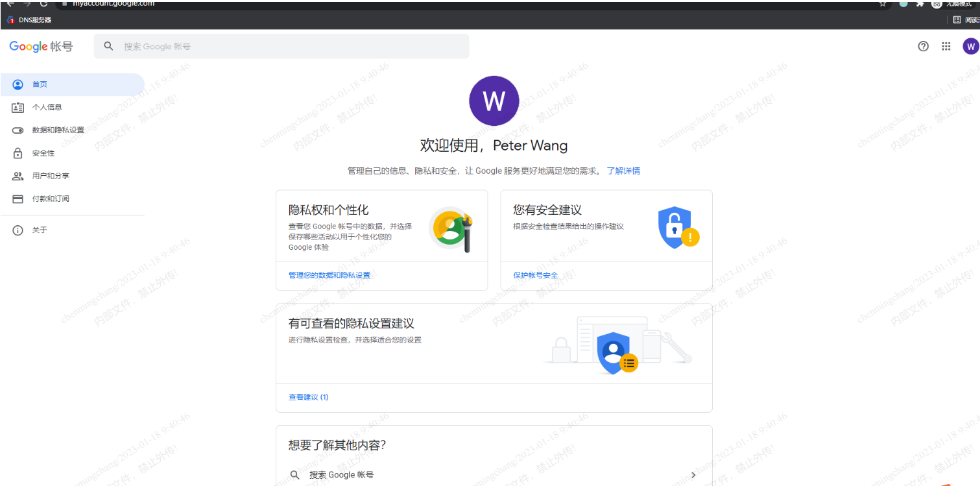Click the large purple W profile picture
Viewport: 980px width, 486px height.
[494, 101]
